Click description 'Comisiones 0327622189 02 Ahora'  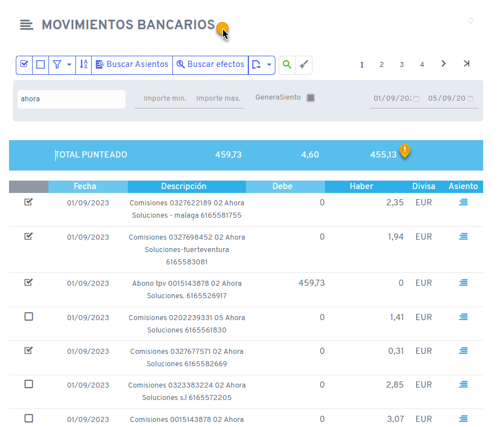point(187,203)
